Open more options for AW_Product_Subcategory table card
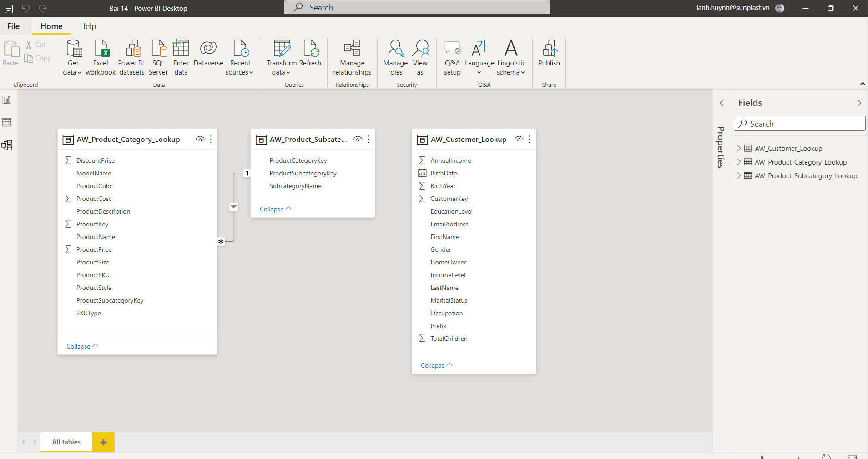 368,140
